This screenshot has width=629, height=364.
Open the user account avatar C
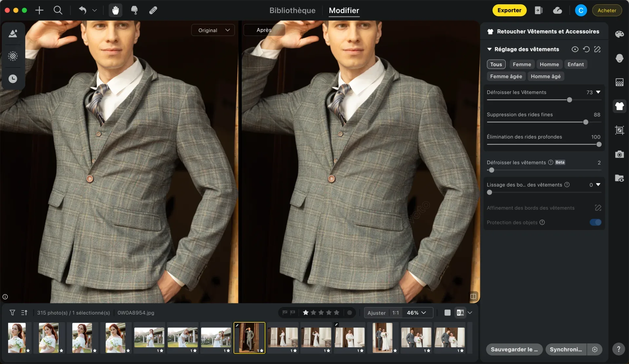pos(581,10)
